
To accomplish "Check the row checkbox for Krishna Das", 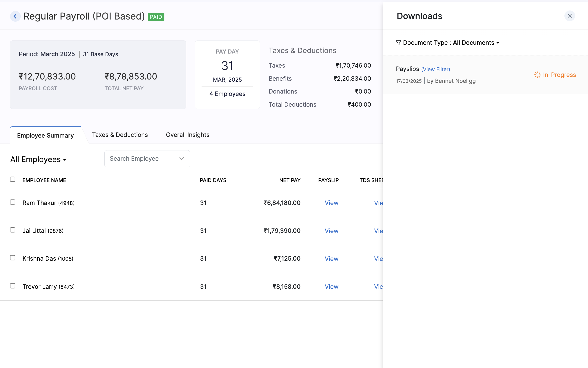I will 13,258.
